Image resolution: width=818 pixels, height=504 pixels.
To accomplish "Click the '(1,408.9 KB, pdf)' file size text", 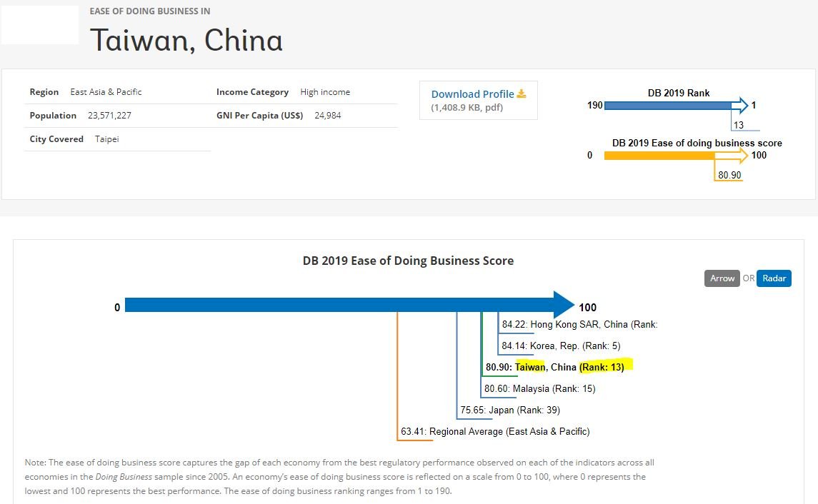I will click(467, 107).
